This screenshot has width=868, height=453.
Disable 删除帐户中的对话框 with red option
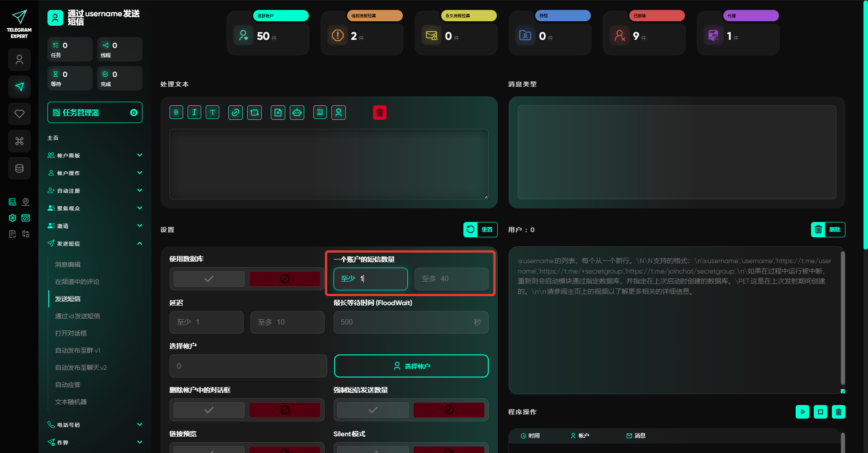[285, 410]
